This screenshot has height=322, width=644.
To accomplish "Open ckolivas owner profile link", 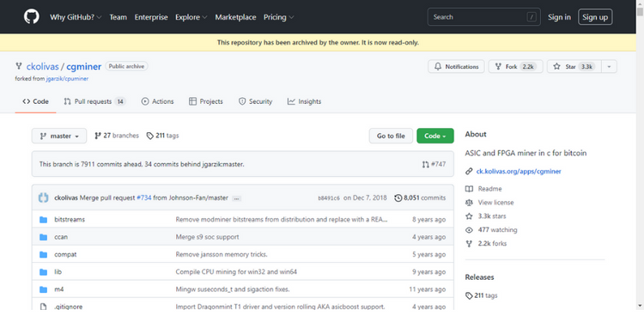I will coord(43,66).
